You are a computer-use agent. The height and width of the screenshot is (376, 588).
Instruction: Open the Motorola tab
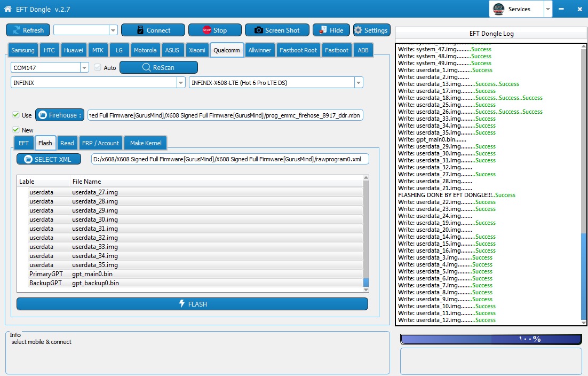[145, 50]
